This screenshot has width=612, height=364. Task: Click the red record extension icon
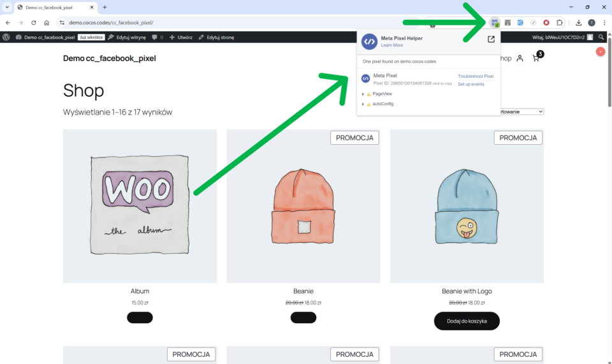pyautogui.click(x=546, y=22)
